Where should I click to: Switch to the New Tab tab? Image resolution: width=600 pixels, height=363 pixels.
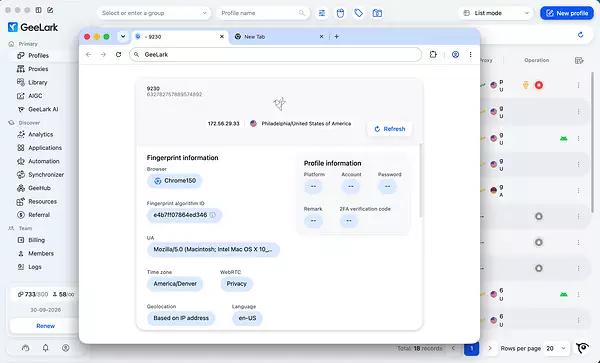point(279,37)
